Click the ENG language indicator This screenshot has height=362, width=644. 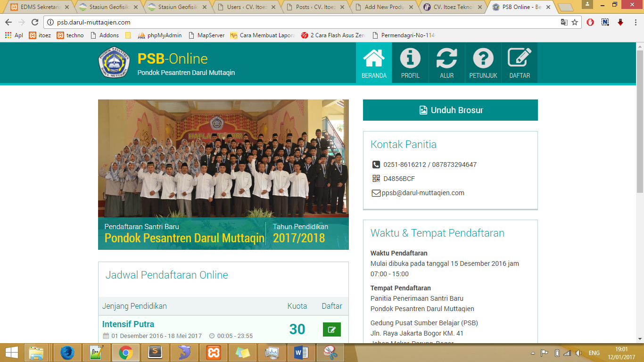[x=594, y=353]
